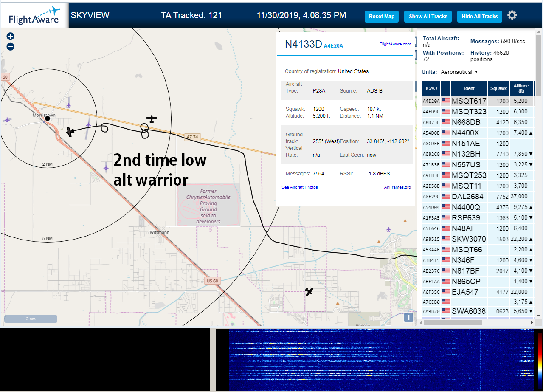Click Show All Tracks
The image size is (543, 392).
[428, 17]
